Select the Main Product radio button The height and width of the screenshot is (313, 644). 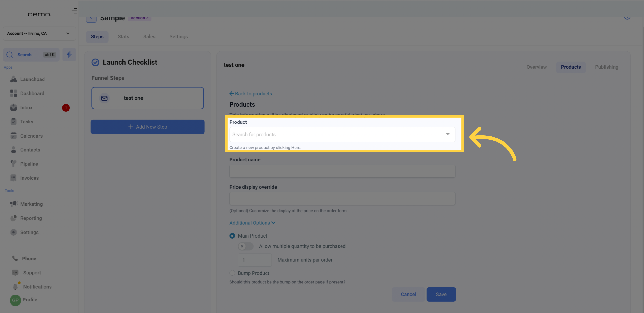[232, 236]
